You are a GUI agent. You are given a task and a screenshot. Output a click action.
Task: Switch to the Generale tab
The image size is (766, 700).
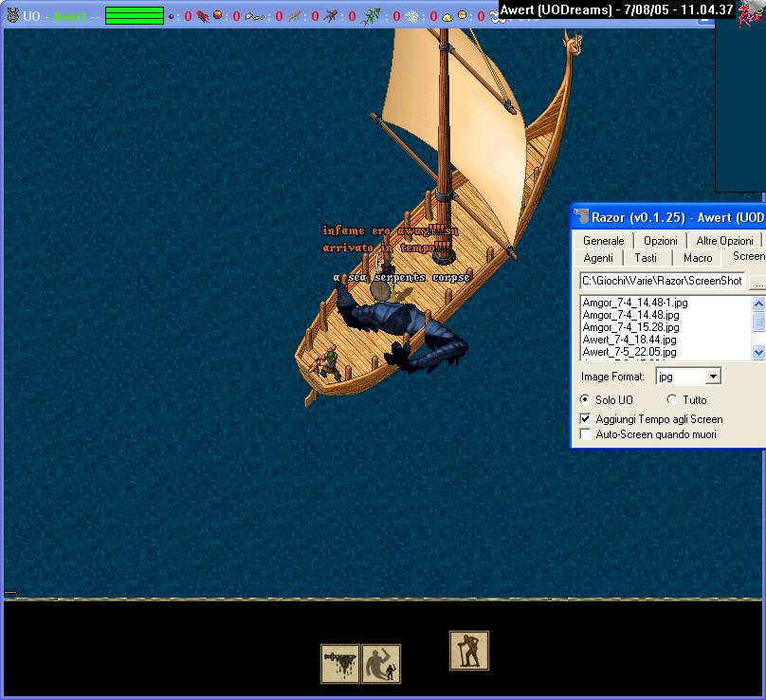click(603, 241)
